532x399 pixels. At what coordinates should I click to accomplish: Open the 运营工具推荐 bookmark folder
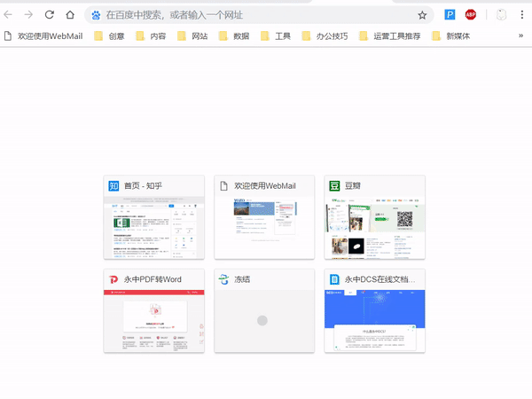click(x=390, y=36)
